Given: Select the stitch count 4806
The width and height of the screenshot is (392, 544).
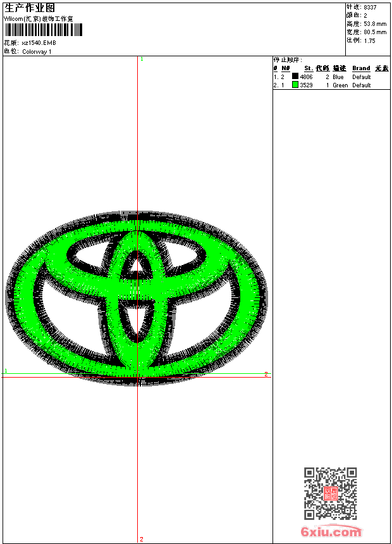Looking at the screenshot, I should click(x=306, y=77).
